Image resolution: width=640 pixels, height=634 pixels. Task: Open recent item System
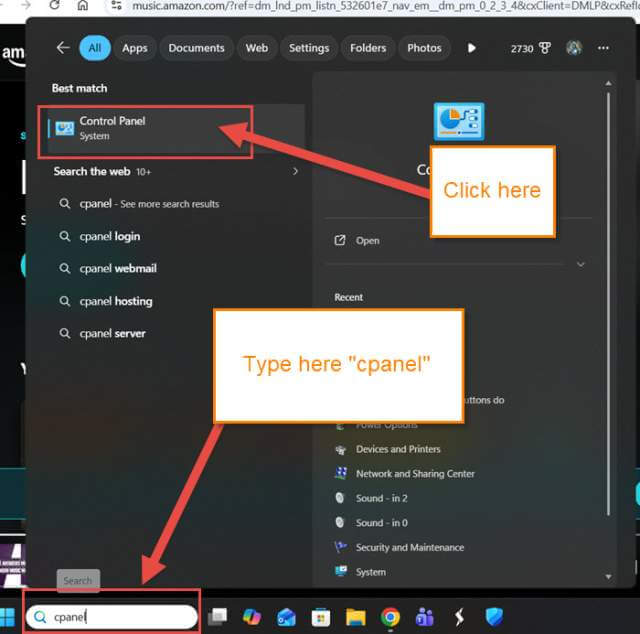(370, 572)
